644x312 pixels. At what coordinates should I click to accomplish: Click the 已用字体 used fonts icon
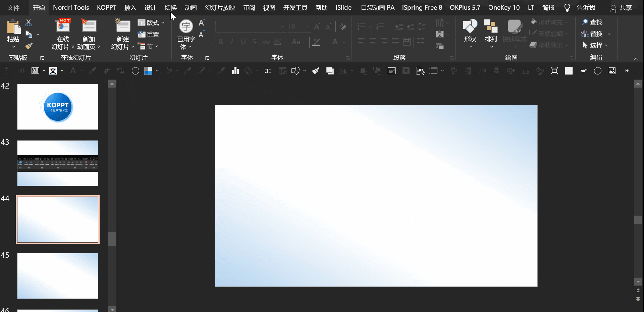(186, 26)
